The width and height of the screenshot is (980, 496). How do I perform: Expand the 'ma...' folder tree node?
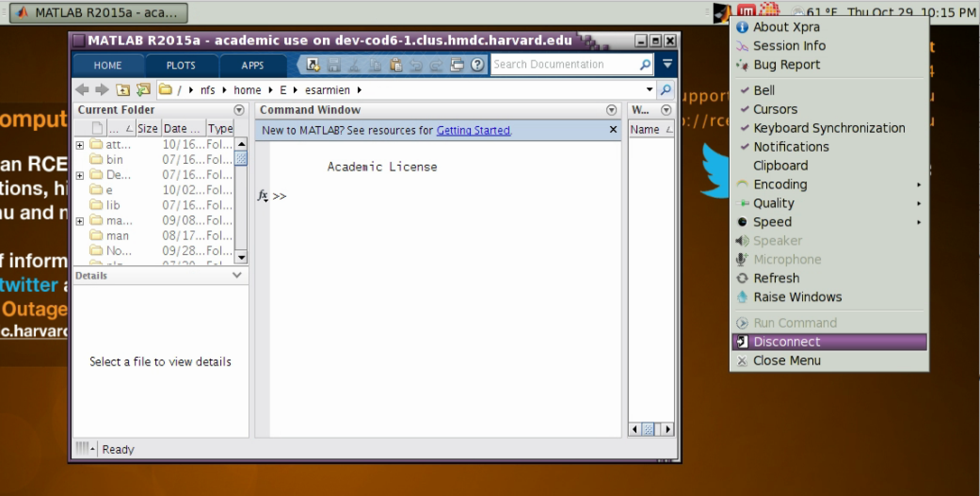[80, 221]
